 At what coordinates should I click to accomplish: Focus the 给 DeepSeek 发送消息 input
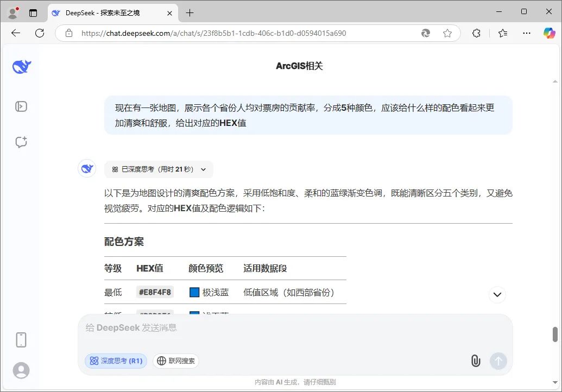click(x=295, y=328)
